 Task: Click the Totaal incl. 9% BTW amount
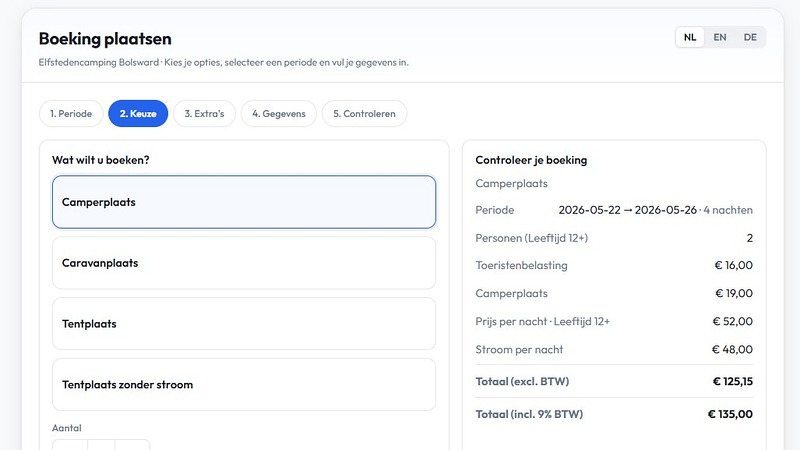point(730,414)
